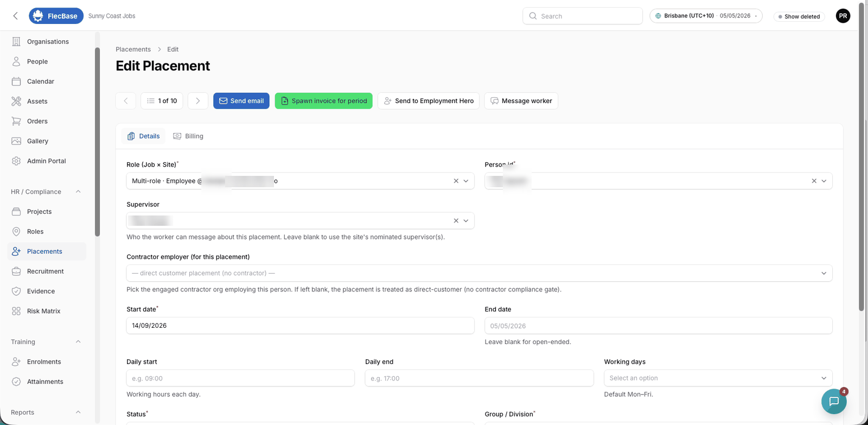Open the Calendar sidebar item

[47, 81]
